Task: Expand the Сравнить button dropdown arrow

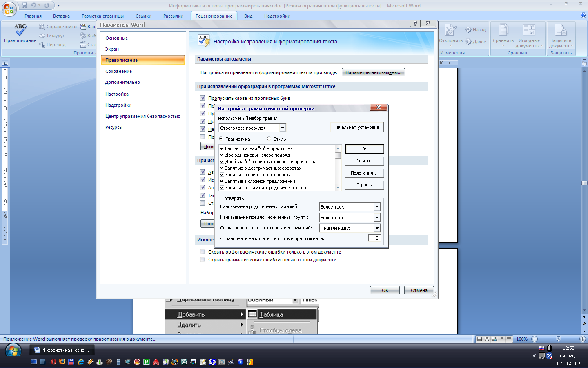Action: 503,46
